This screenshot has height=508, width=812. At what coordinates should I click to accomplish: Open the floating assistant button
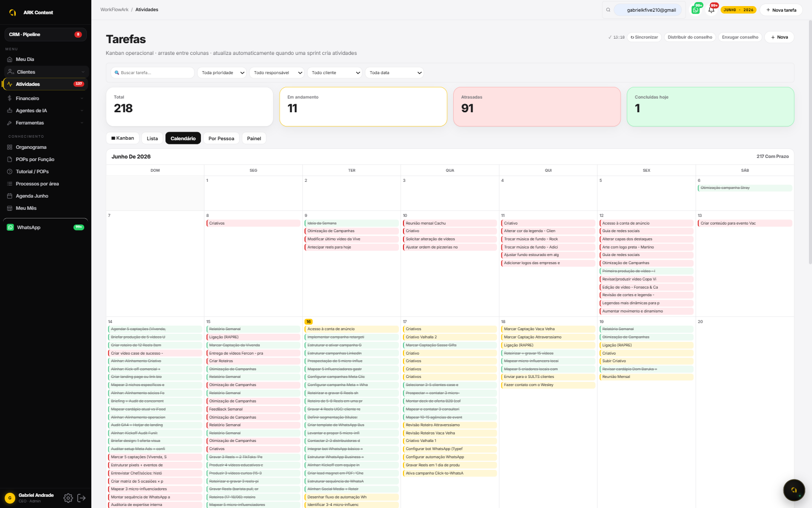coord(794,490)
